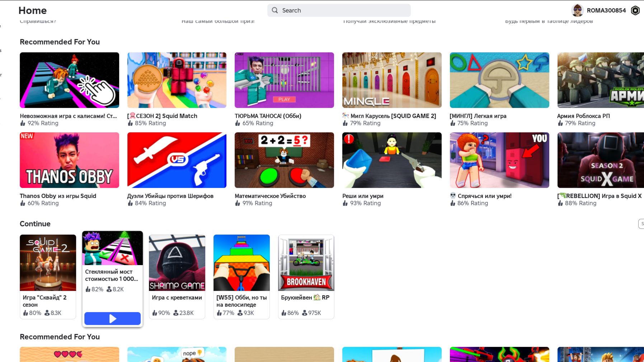The image size is (644, 362).
Task: Click the title Дуэли Убийцы против Шерифов
Action: pyautogui.click(x=170, y=196)
